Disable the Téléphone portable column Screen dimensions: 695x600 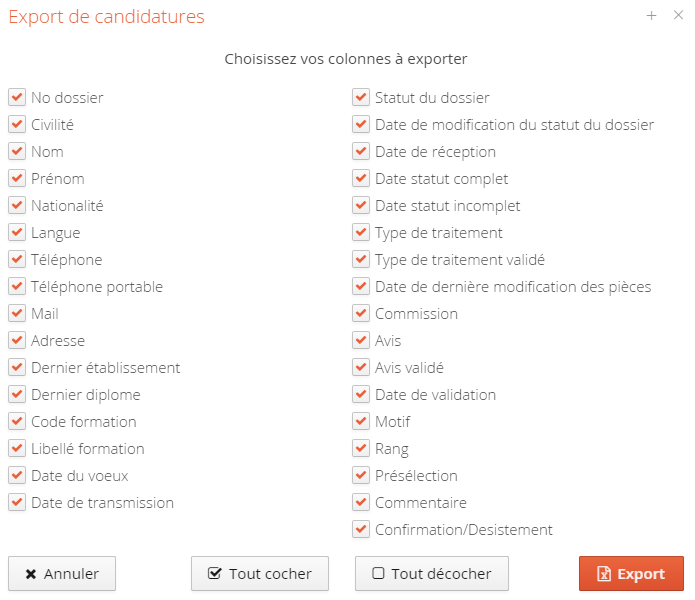pos(17,287)
